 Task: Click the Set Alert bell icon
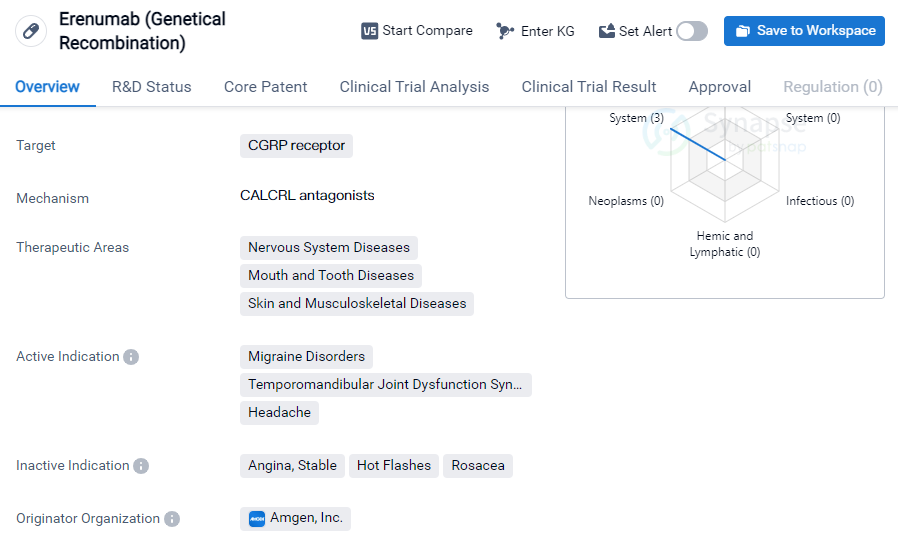(607, 31)
